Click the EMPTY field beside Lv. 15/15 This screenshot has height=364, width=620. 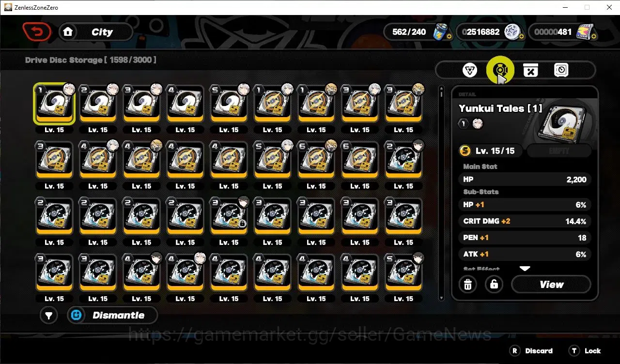[559, 151]
